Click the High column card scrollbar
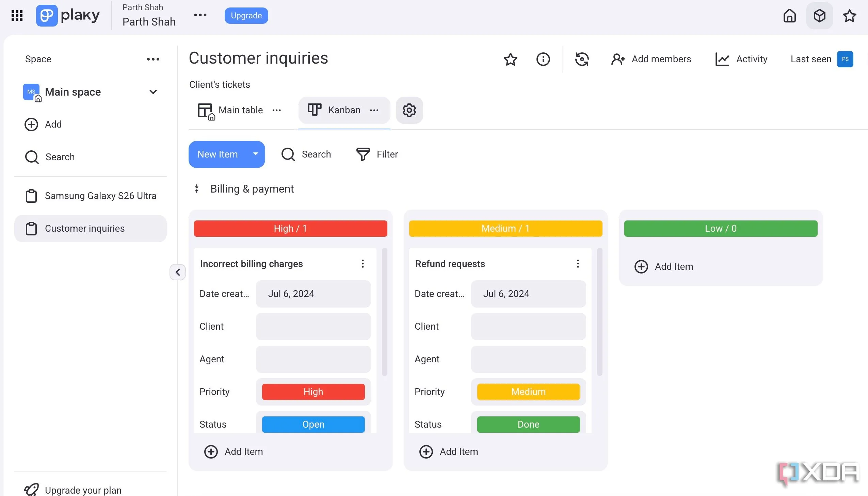The width and height of the screenshot is (868, 496). 384,312
